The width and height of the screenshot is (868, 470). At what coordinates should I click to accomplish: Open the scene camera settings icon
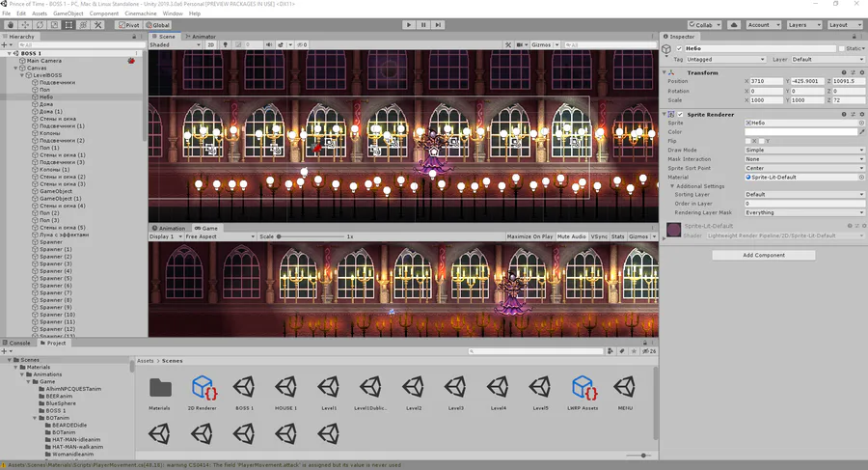pos(522,45)
